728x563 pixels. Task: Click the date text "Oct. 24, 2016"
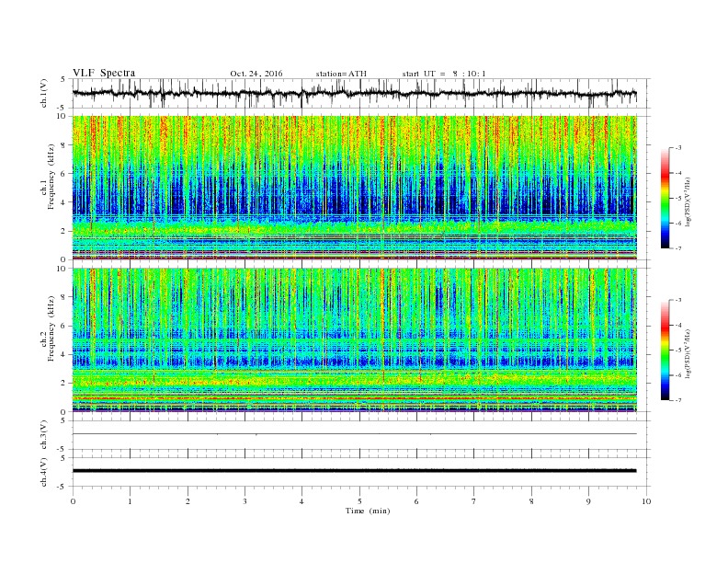coord(256,74)
